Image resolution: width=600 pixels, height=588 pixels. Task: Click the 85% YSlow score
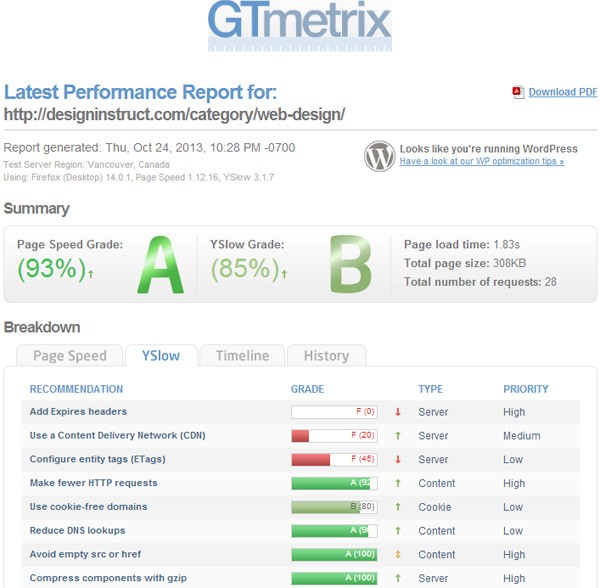tap(245, 269)
